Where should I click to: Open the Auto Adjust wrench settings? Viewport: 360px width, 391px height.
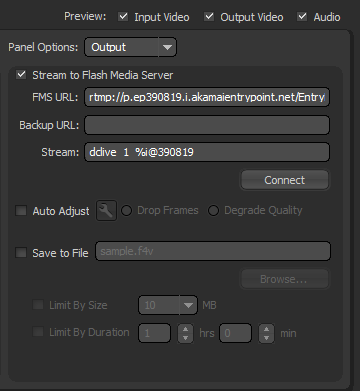(106, 211)
